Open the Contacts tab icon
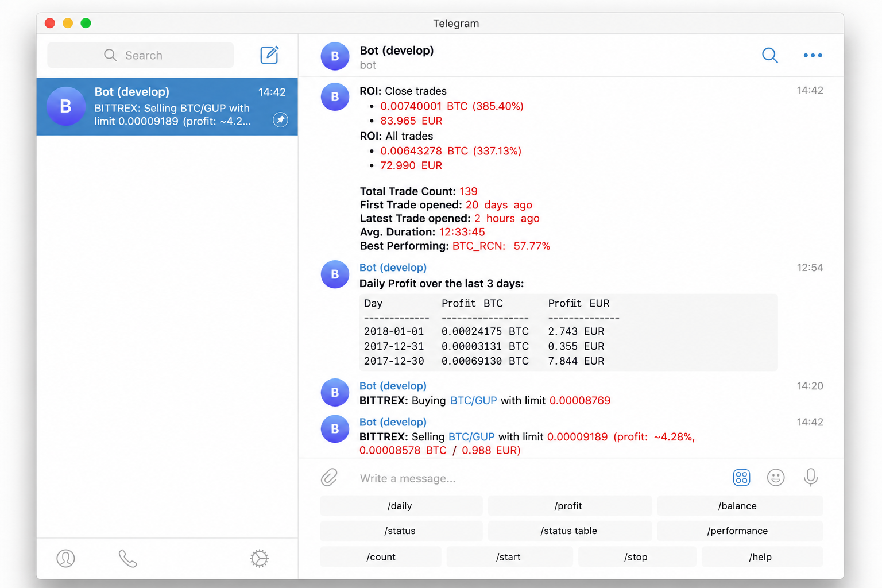Viewport: 882px width, 588px height. 65,558
